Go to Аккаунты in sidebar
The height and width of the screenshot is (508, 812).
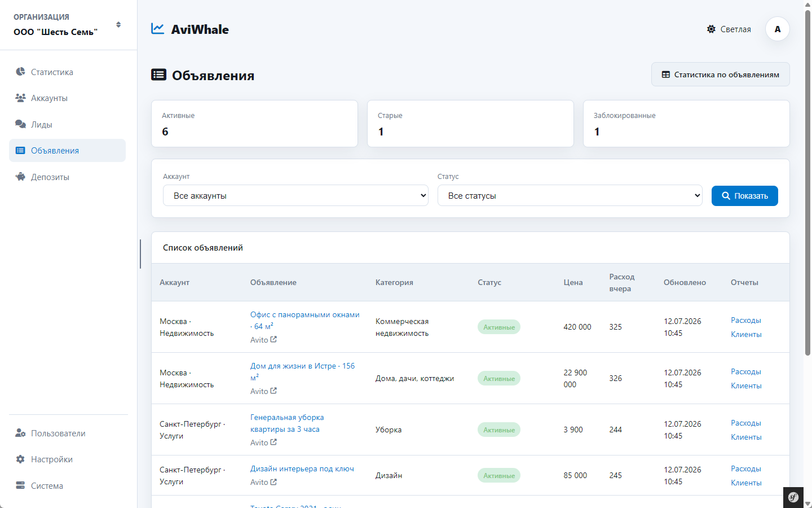(67, 98)
